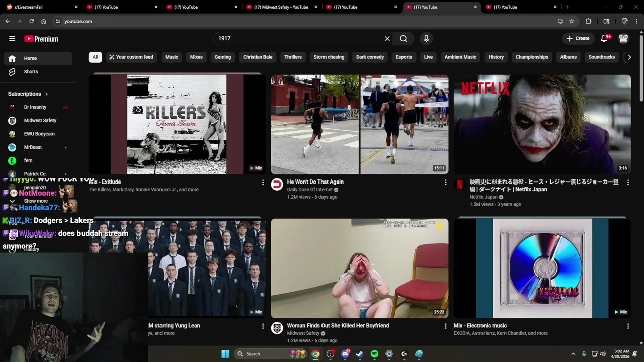Open Discord from the taskbar
This screenshot has height=362, width=644.
pos(345,354)
